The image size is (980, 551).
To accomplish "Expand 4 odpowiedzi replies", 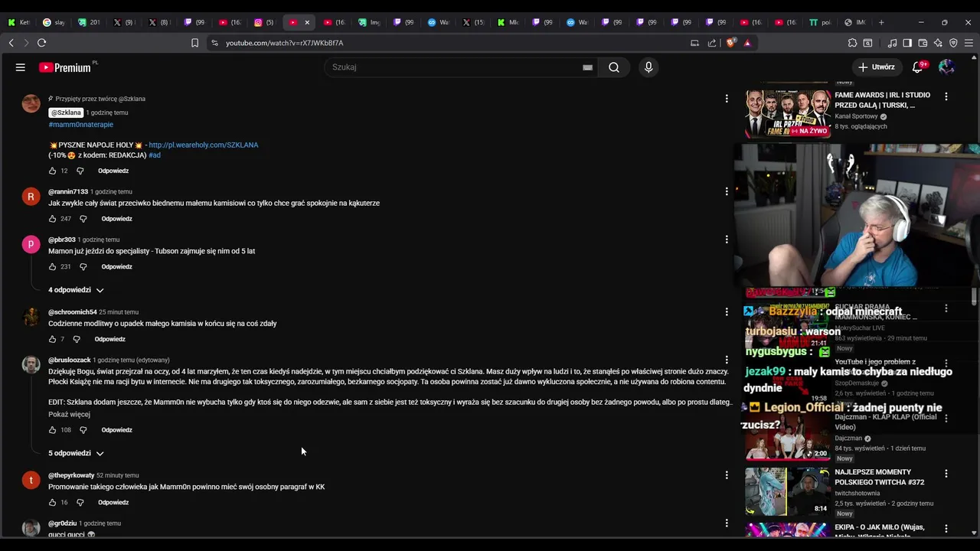I will (x=76, y=290).
